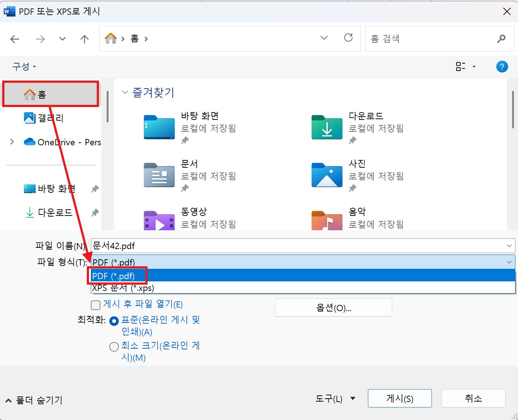518x420 pixels.
Task: Open the 도구(L) tools menu
Action: click(x=335, y=399)
